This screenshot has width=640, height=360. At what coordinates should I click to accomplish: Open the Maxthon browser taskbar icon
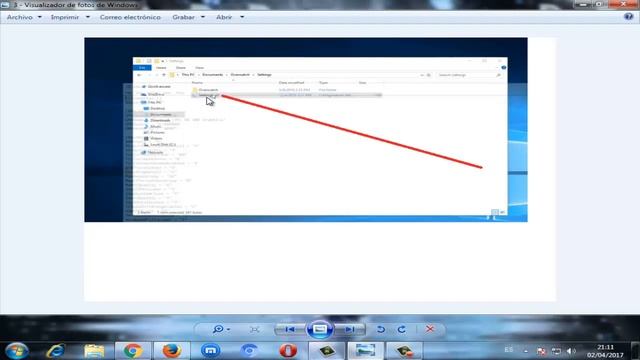pyautogui.click(x=210, y=351)
